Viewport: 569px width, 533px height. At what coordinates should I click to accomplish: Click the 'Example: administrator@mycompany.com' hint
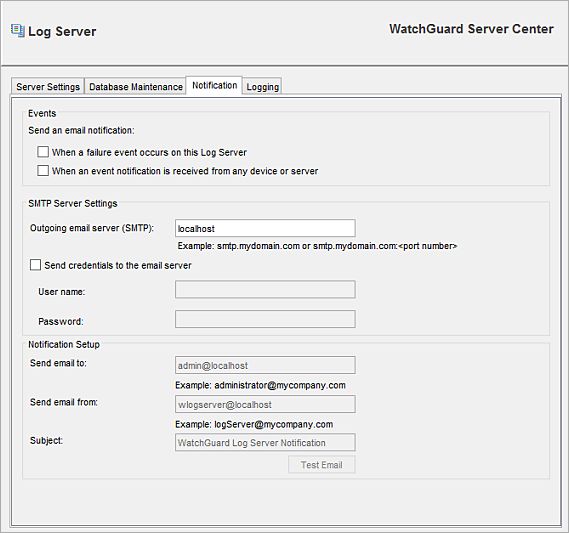[260, 385]
